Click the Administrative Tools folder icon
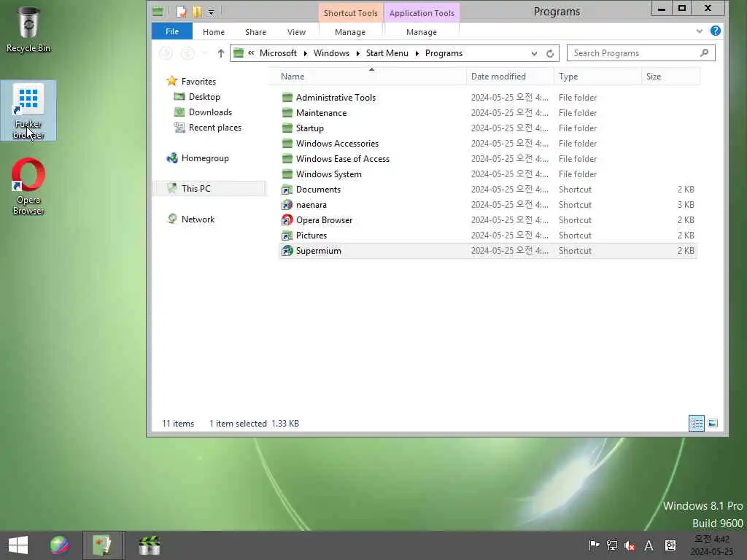The width and height of the screenshot is (747, 560). coord(287,98)
